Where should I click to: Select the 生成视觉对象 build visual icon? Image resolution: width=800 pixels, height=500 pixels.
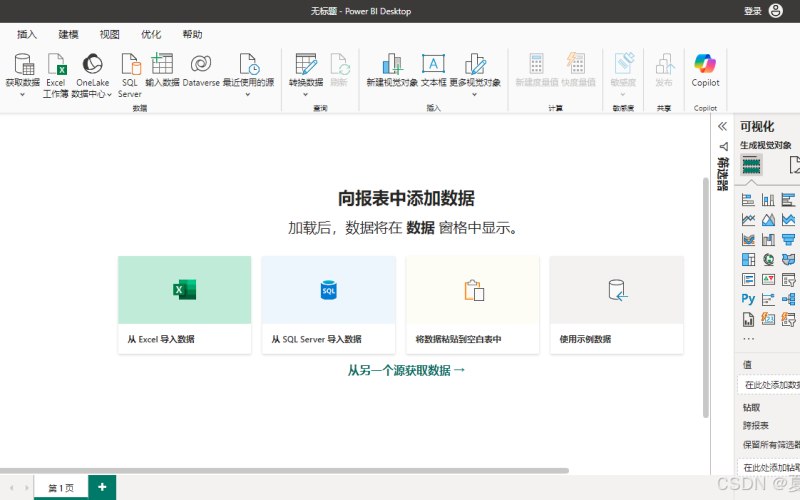click(752, 165)
